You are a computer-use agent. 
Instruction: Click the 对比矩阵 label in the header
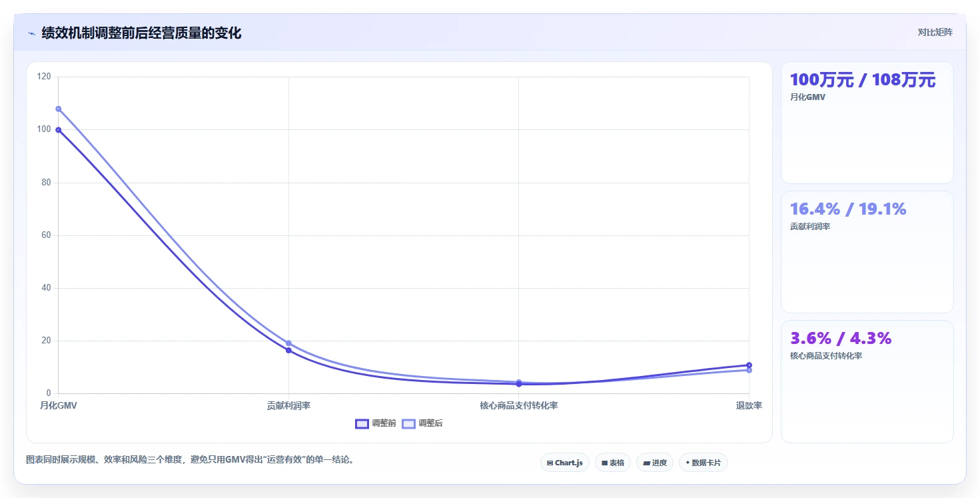pos(935,33)
